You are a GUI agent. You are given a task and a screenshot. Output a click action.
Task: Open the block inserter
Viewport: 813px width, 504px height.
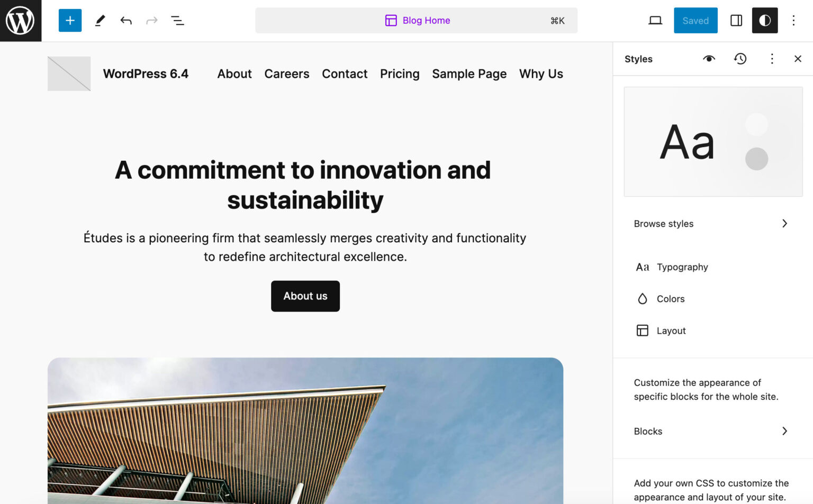[x=70, y=20]
